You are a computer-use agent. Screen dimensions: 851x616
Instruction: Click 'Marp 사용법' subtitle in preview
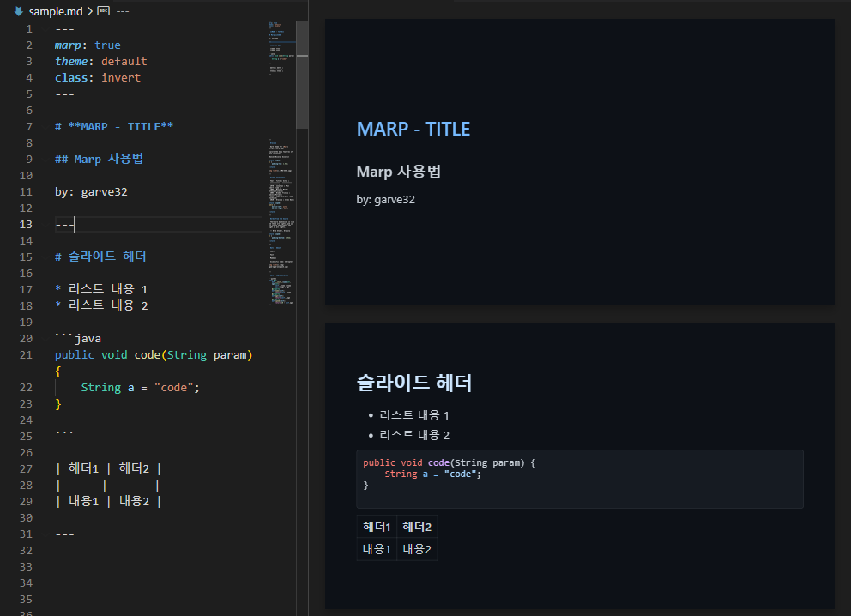click(x=398, y=172)
